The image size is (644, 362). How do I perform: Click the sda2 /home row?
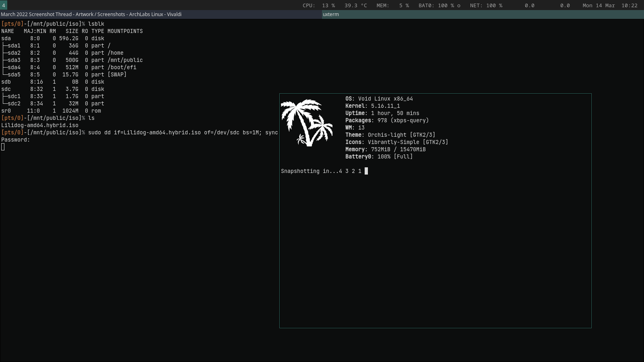[x=62, y=53]
